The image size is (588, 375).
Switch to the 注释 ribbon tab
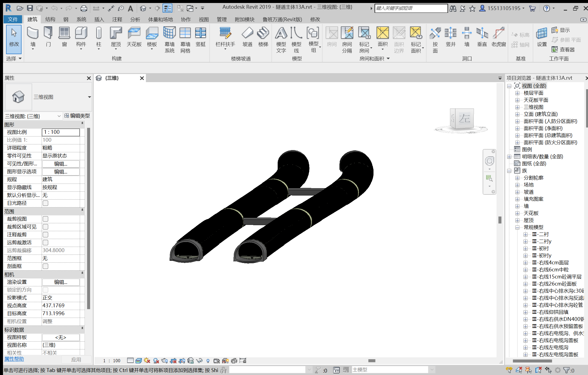(x=117, y=19)
